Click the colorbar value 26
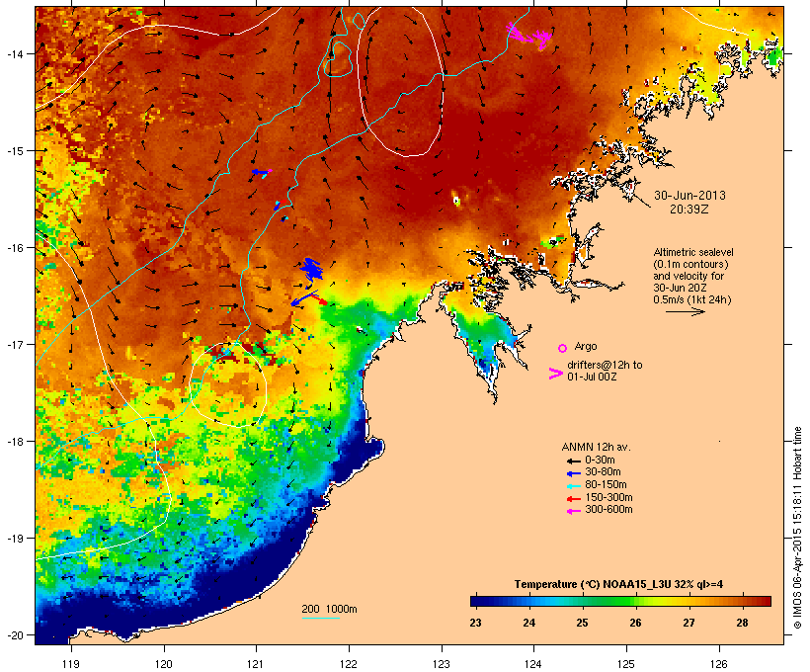Viewport: 810px width, 672px height. tap(635, 623)
